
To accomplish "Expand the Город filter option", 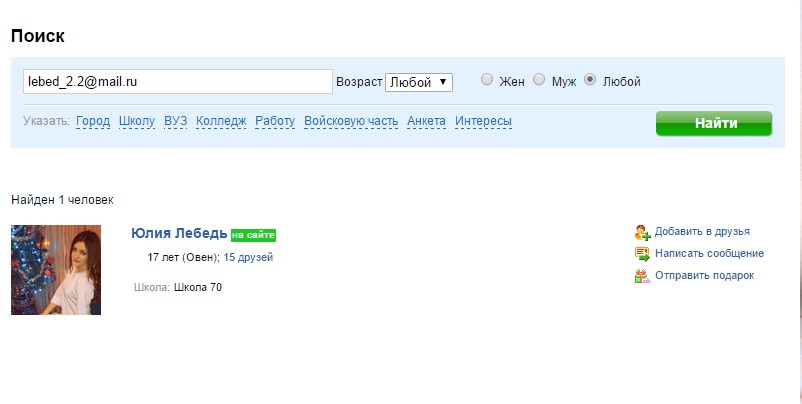I will pos(93,121).
